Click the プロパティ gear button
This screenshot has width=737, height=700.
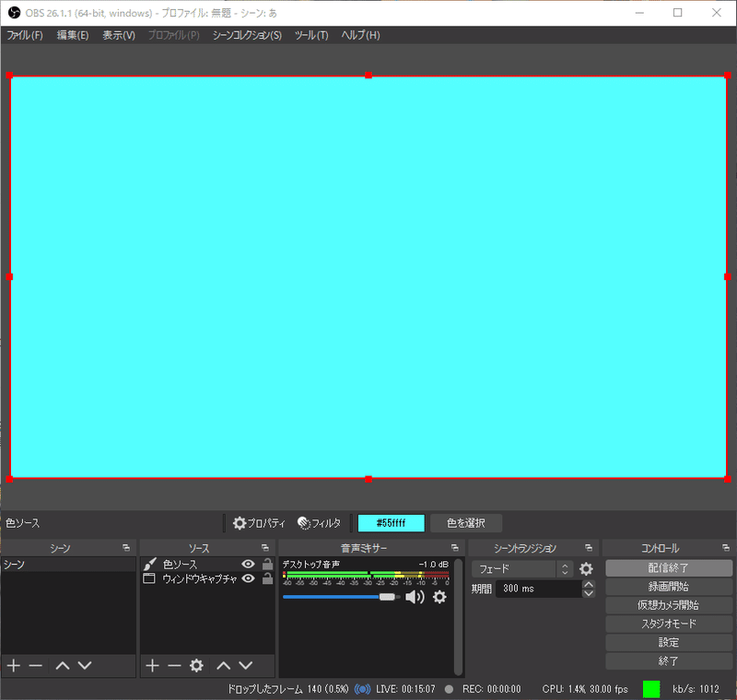(260, 523)
